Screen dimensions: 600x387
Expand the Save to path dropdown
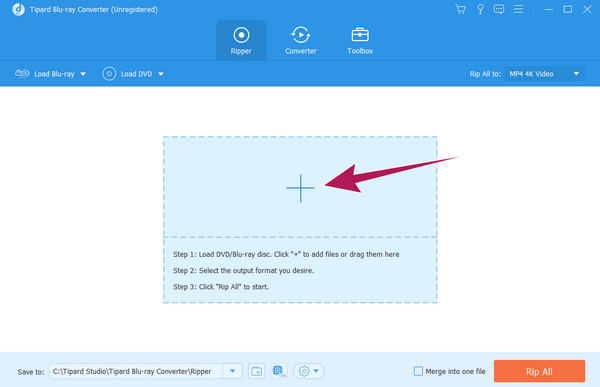[232, 371]
